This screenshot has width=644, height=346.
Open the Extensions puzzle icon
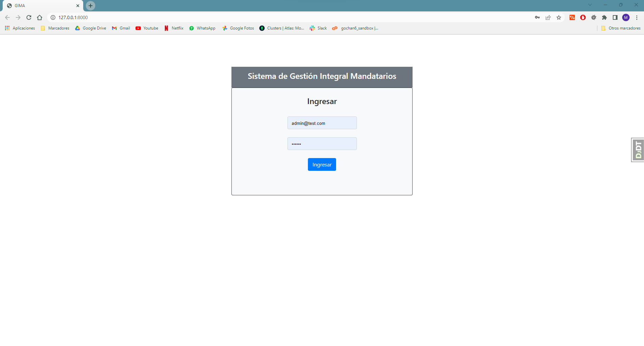coord(604,17)
